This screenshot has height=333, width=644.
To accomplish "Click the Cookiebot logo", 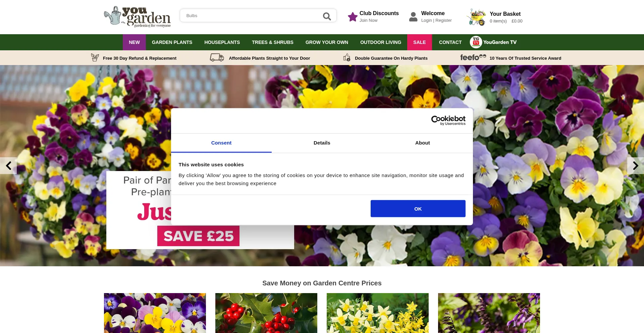I will (x=448, y=120).
